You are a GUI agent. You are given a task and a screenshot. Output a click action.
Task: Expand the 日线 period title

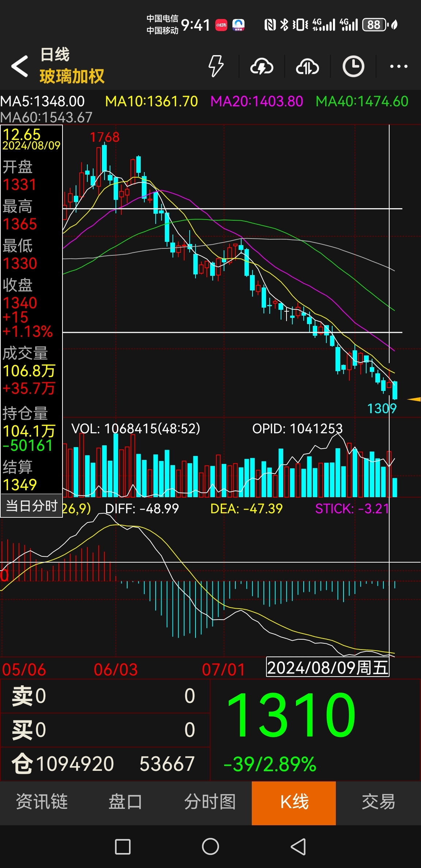coord(55,55)
